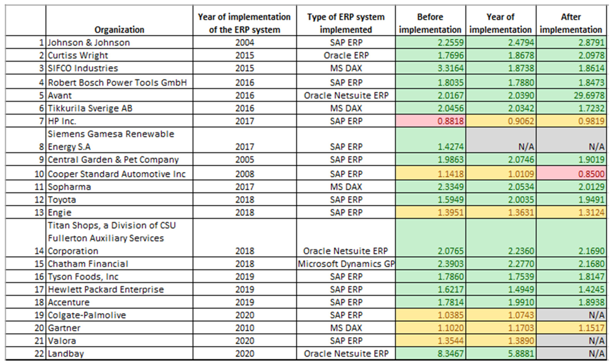Click Chatham Financial Microsoft Dynamics GP cell
612x364 pixels.
[x=346, y=264]
